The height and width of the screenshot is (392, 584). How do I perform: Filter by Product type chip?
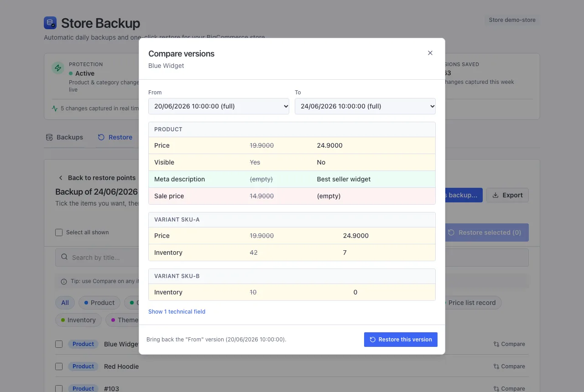point(99,303)
